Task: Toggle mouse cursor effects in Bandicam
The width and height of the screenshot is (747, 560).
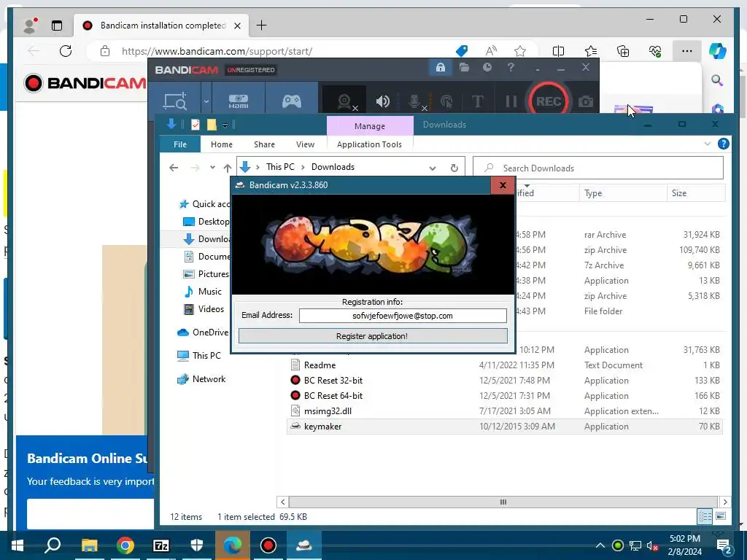Action: coord(446,101)
